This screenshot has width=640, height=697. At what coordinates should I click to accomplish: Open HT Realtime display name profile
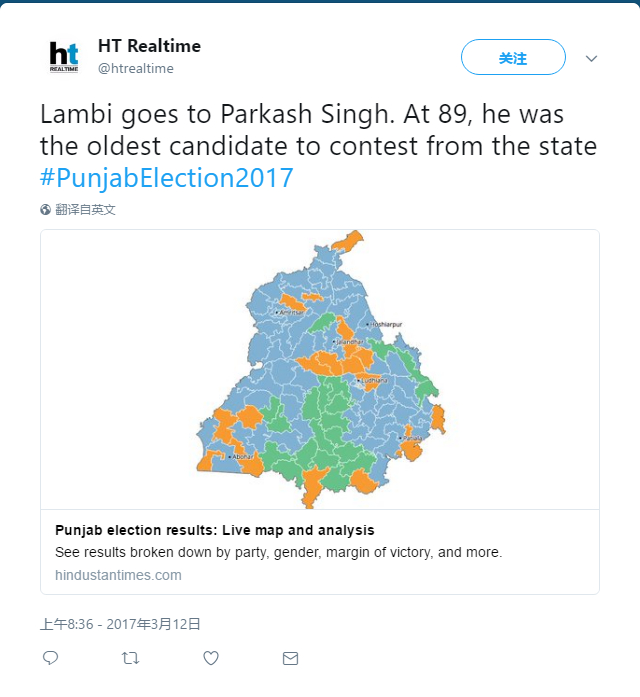click(x=149, y=46)
